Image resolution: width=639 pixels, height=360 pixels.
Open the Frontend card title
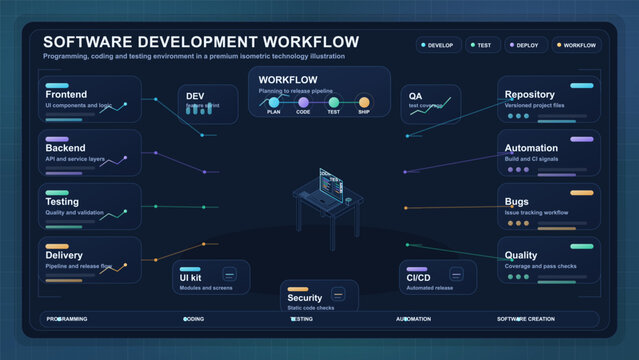coord(66,95)
